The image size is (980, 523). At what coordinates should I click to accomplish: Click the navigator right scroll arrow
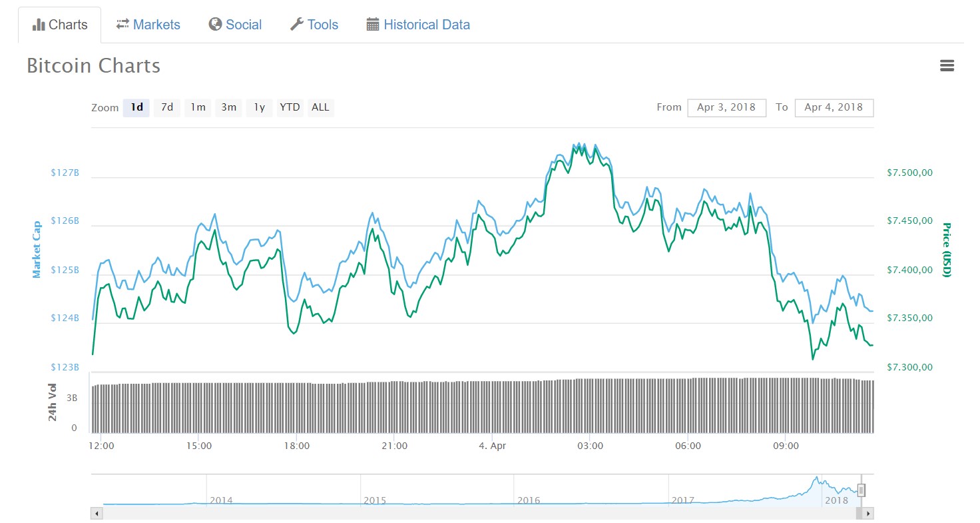tap(867, 514)
